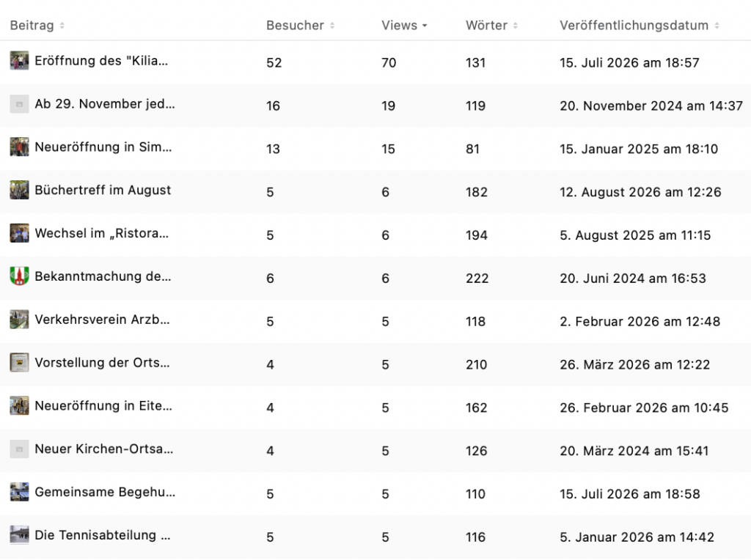Open the coat-of-arms icon beside Bekanntmachung de…
Image resolution: width=751 pixels, height=560 pixels.
point(19,276)
